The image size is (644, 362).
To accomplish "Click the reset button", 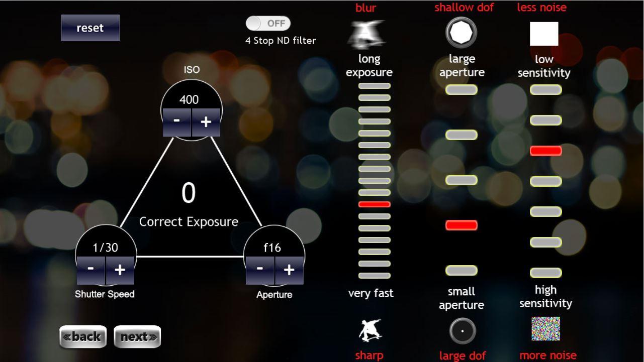I will click(90, 28).
